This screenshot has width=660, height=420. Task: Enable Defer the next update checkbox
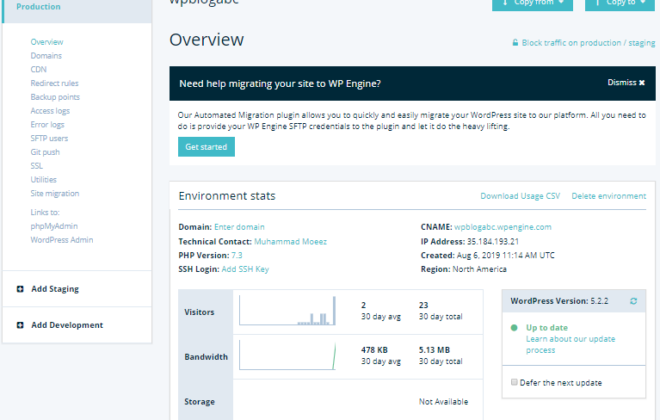coord(514,382)
